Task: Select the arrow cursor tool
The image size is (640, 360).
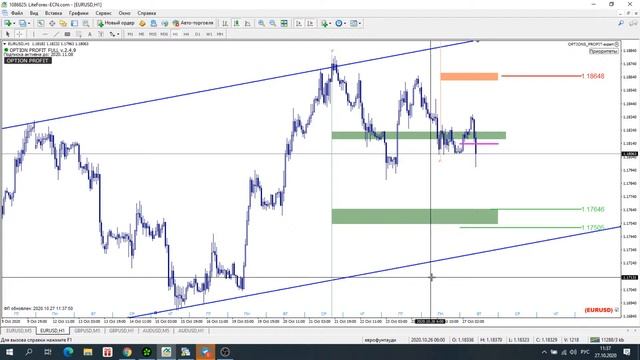Action: point(7,34)
